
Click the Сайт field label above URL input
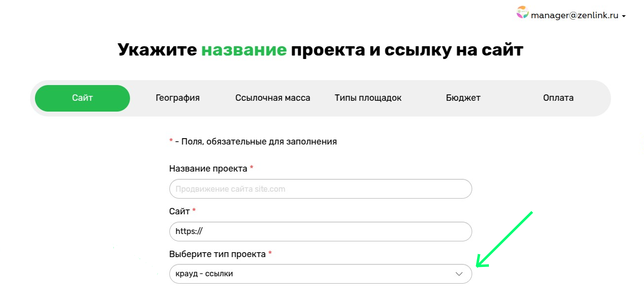pyautogui.click(x=179, y=211)
